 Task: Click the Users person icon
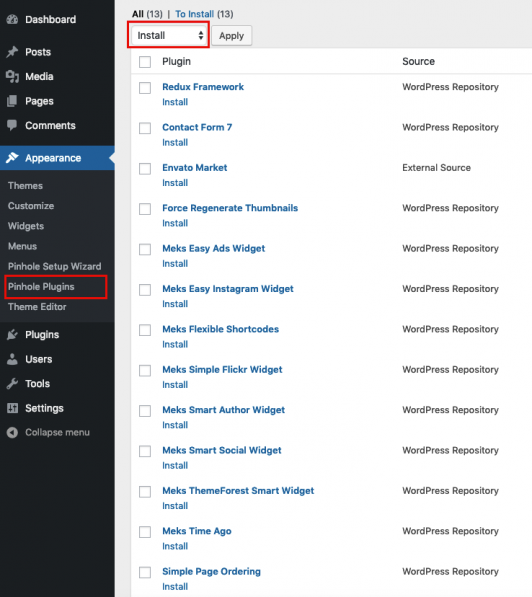click(12, 359)
